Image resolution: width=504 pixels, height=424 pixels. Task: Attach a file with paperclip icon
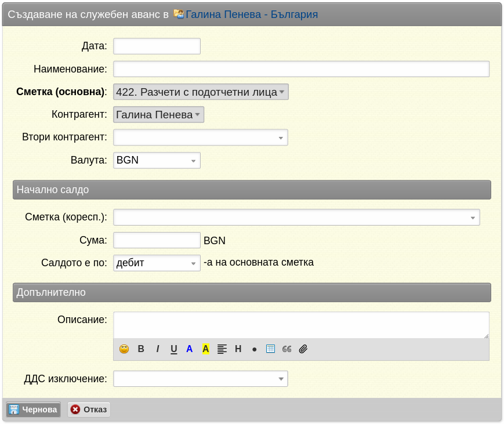click(303, 349)
